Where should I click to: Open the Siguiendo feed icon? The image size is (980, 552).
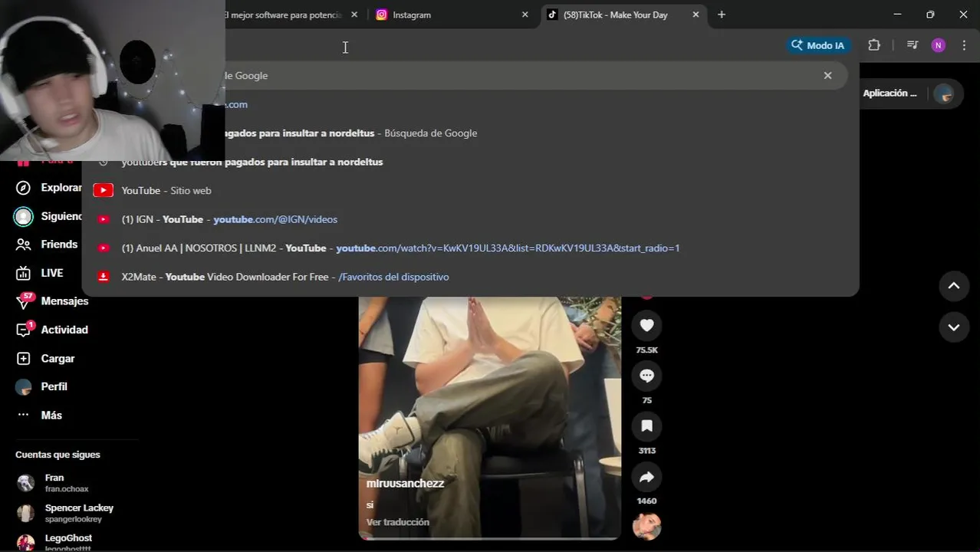click(24, 217)
